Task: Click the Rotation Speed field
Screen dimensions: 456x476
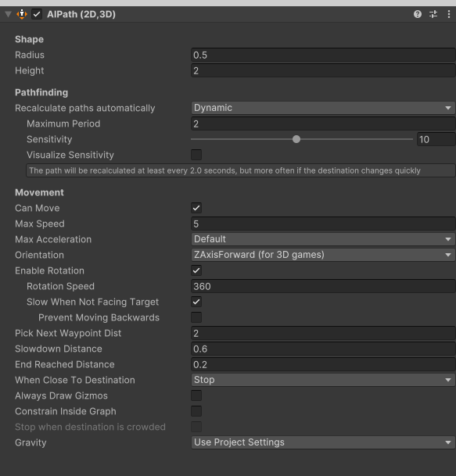Action: click(x=323, y=286)
